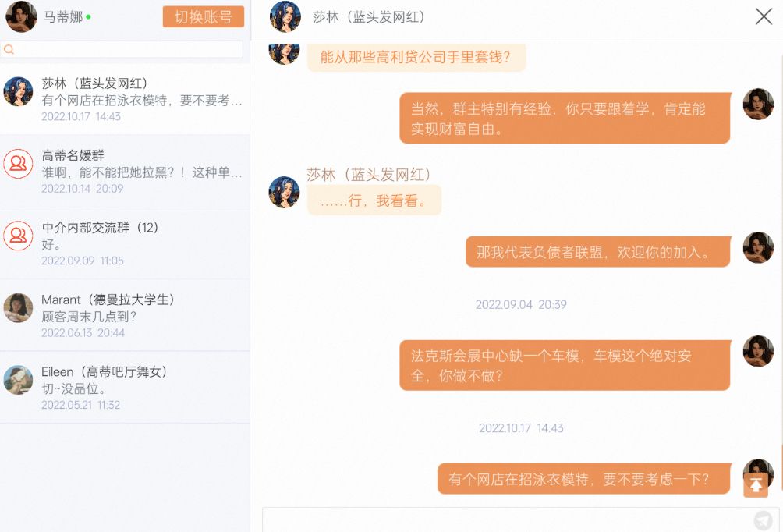Click the green online status dot
The height and width of the screenshot is (532, 783).
coord(88,16)
